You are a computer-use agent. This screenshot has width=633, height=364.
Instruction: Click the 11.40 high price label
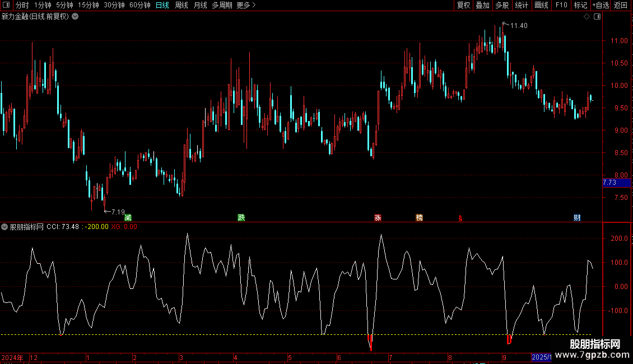(519, 26)
